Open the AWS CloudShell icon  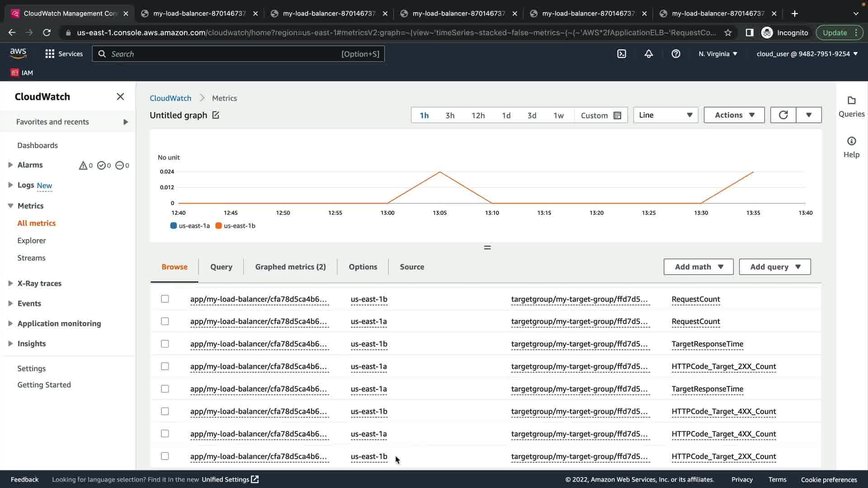[x=622, y=54]
